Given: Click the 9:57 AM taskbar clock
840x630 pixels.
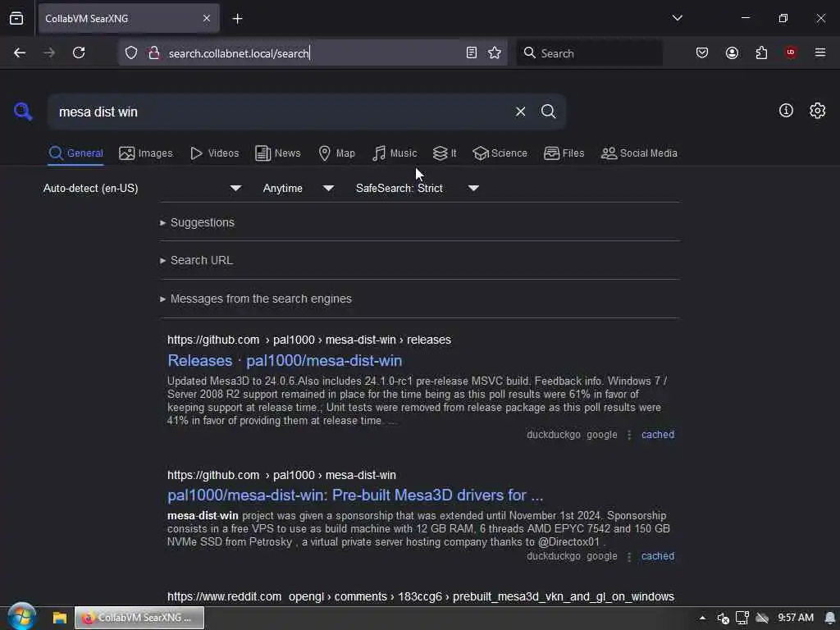Looking at the screenshot, I should 796,618.
